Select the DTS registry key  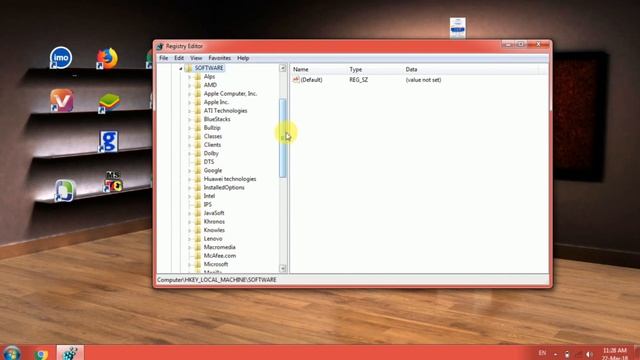(x=209, y=162)
